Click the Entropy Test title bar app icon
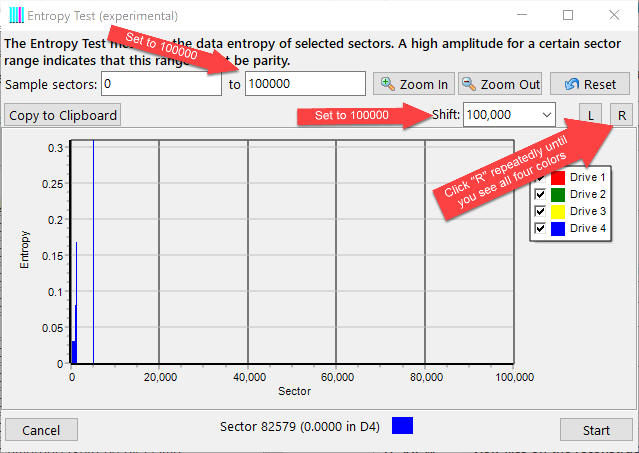This screenshot has height=453, width=639. 16,16
